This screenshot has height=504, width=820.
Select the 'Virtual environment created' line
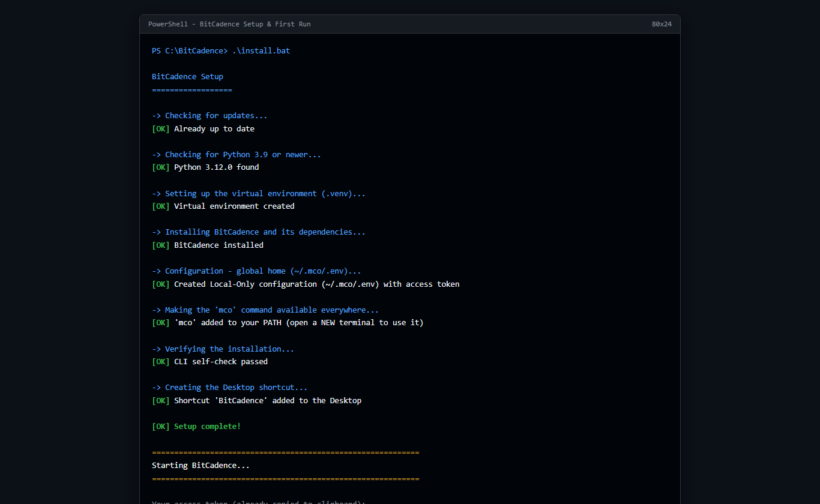(223, 206)
